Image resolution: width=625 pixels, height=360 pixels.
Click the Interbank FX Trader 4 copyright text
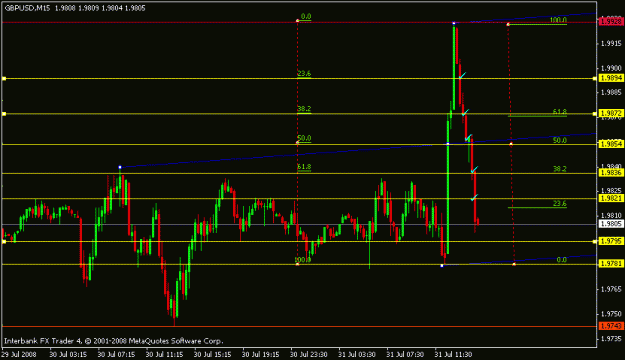tap(114, 341)
